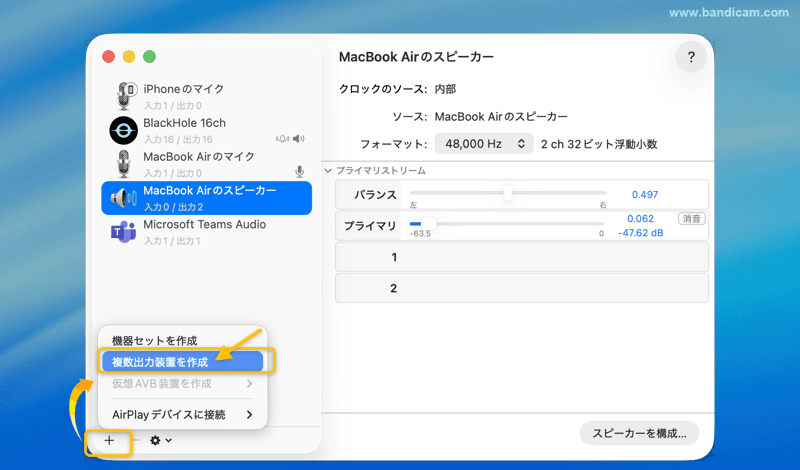Click the default input microphone icon on MacBook Air mic row
The image size is (800, 470).
pyautogui.click(x=300, y=172)
